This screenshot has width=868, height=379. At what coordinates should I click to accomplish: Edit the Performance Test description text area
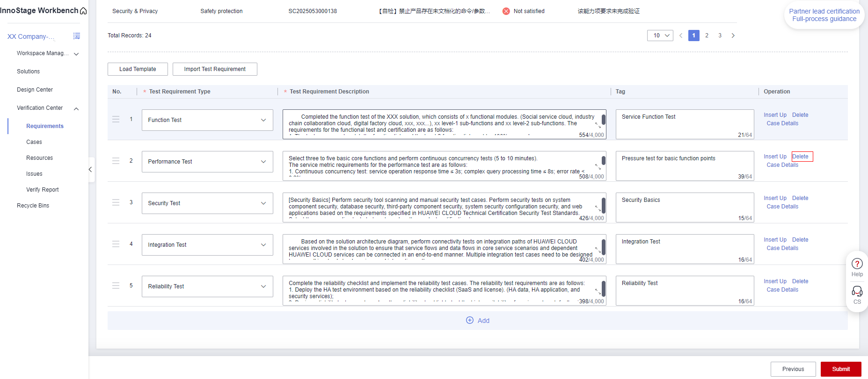tap(444, 166)
